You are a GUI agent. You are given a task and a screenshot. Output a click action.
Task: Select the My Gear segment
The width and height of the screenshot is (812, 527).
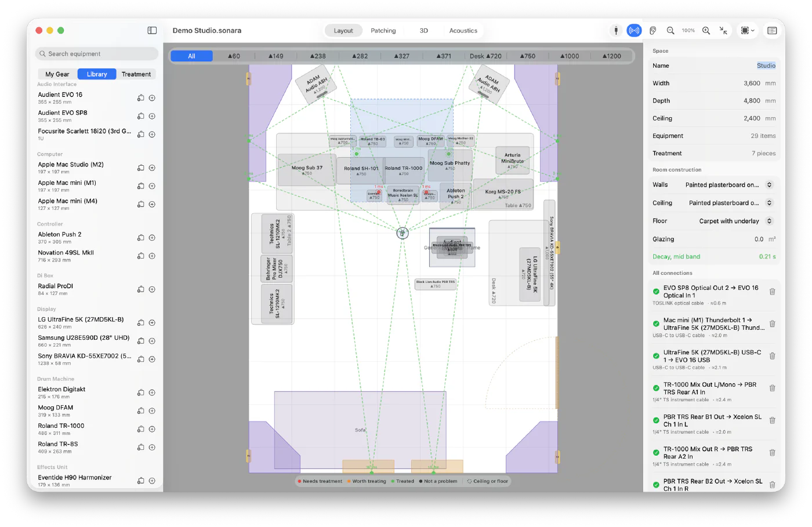(57, 74)
